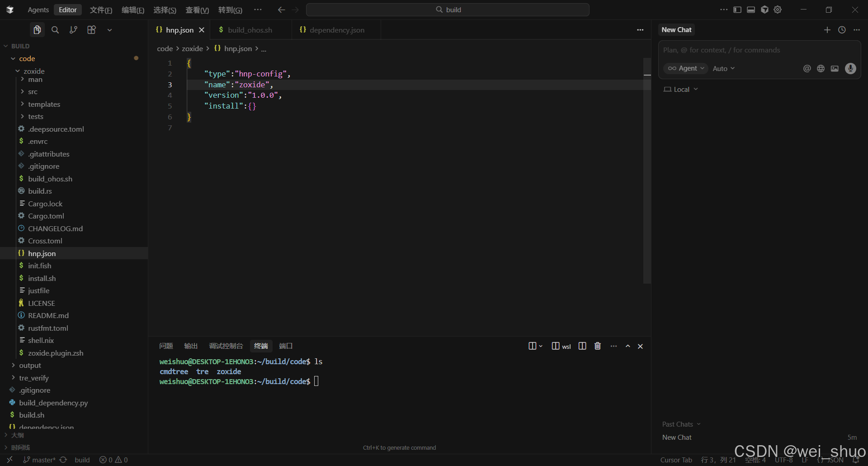This screenshot has width=868, height=466.
Task: Start voice input microphone
Action: [850, 68]
